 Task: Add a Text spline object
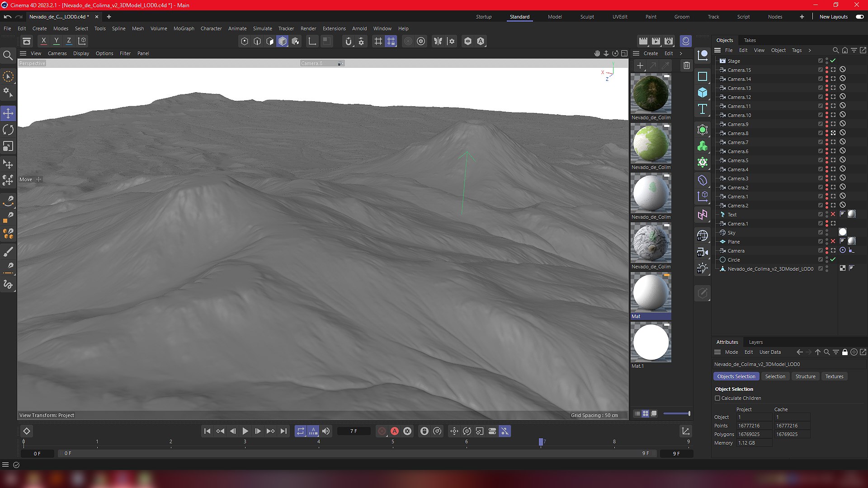click(703, 109)
